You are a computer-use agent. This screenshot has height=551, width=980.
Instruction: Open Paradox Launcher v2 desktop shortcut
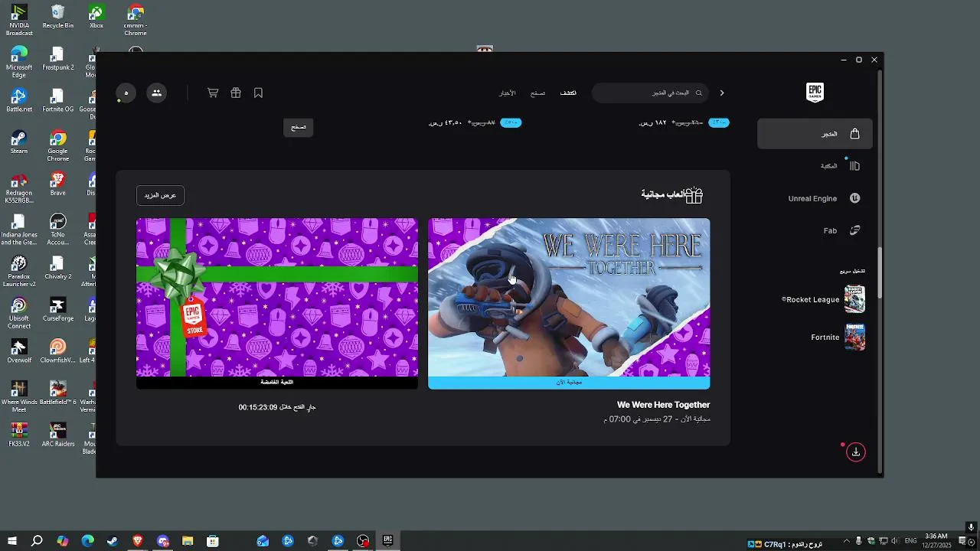point(19,272)
